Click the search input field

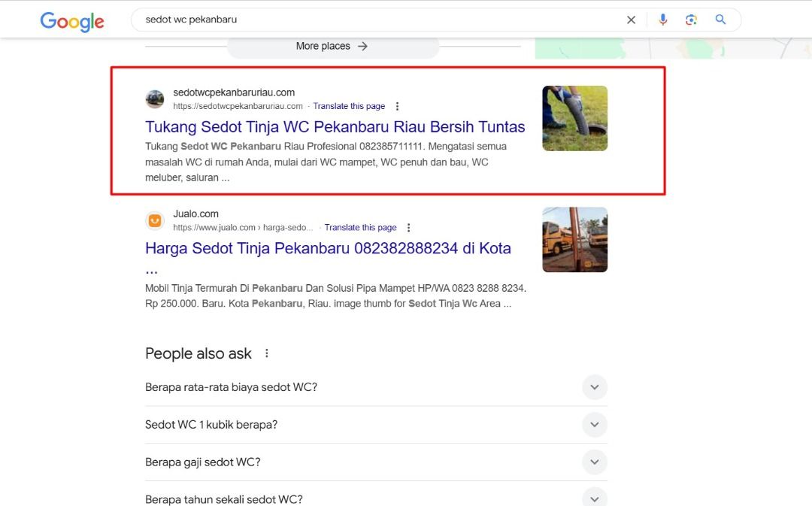tap(376, 20)
